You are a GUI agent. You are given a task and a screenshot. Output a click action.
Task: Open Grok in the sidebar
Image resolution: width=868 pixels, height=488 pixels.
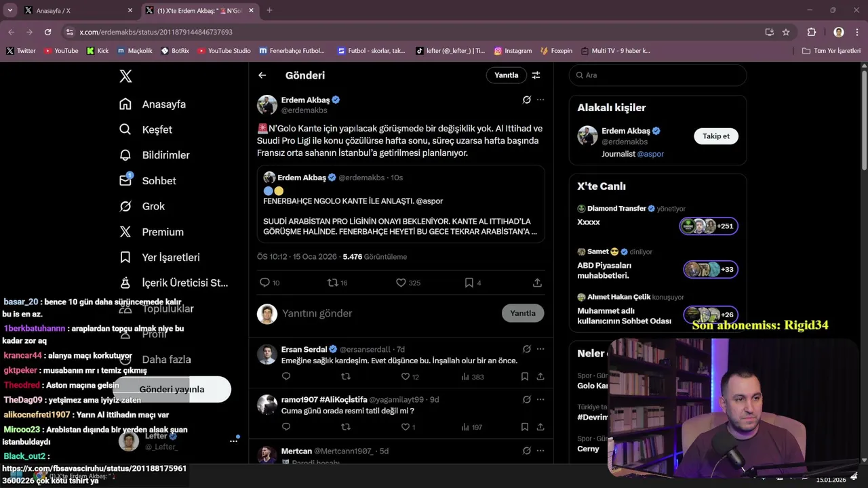[142, 206]
